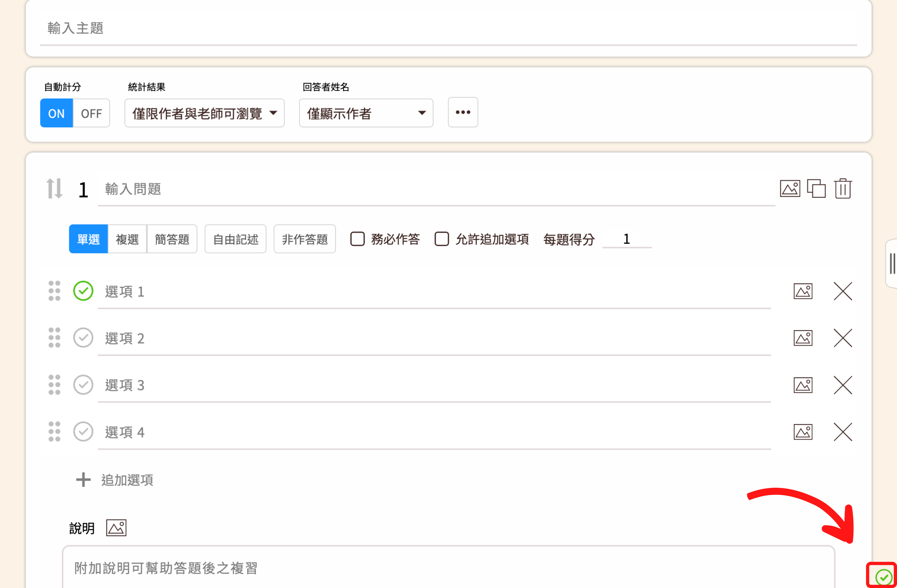Remove 選項 3 with its X icon
The height and width of the screenshot is (588, 897).
(x=843, y=385)
